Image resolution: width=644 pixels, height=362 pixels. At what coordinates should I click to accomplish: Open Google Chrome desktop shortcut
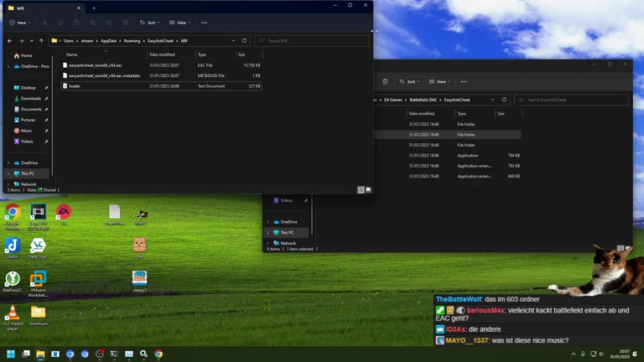click(13, 214)
